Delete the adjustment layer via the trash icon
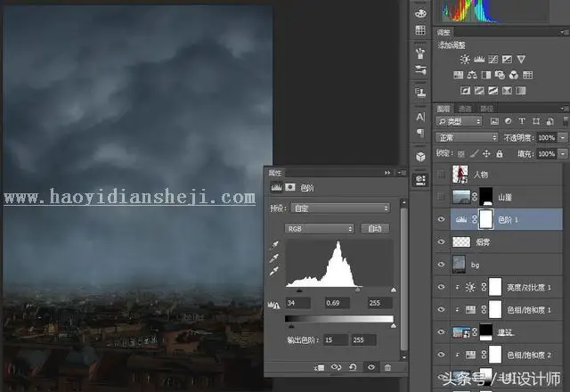This screenshot has height=392, width=570. 388,368
